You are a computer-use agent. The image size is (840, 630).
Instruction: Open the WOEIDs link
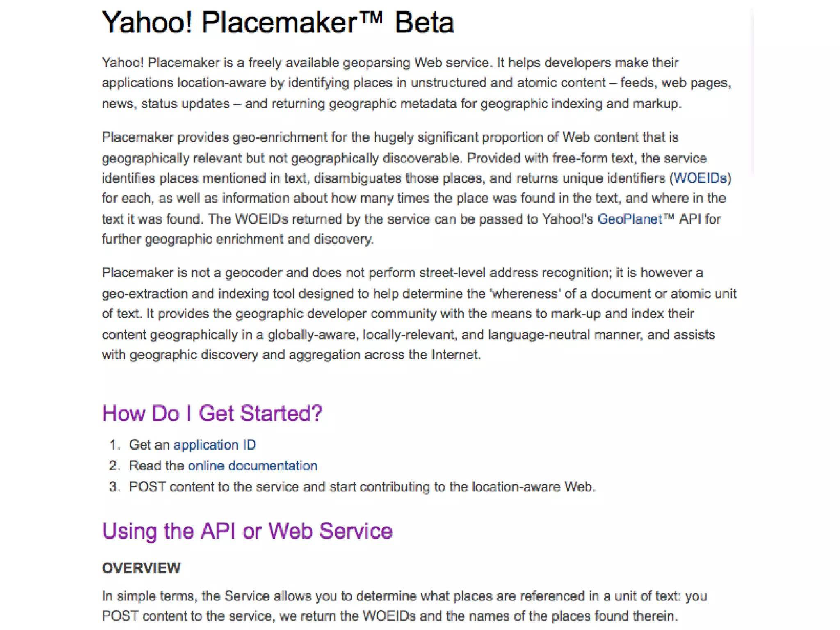tap(700, 178)
